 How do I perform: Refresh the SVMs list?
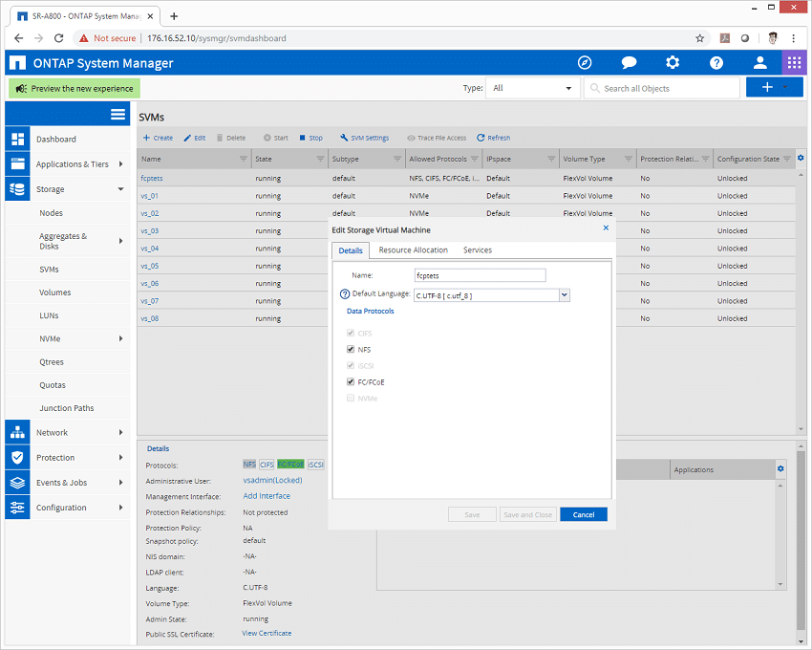tap(494, 138)
